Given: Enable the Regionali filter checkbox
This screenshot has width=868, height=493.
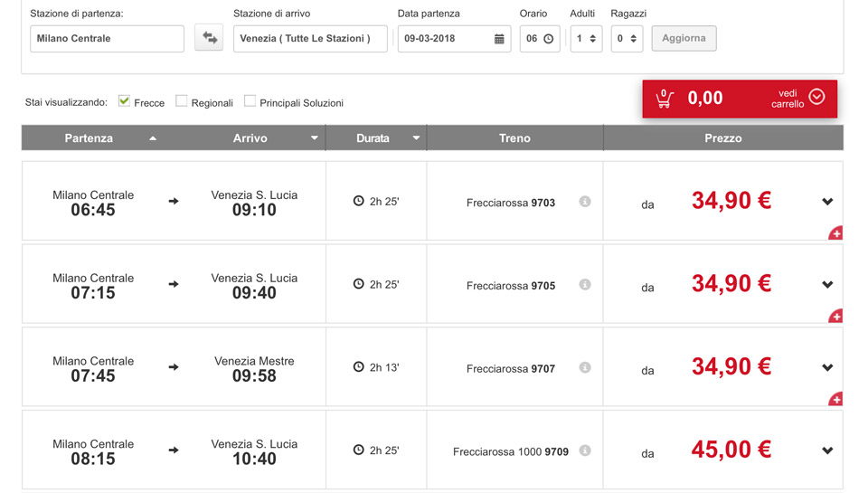Looking at the screenshot, I should 182,101.
